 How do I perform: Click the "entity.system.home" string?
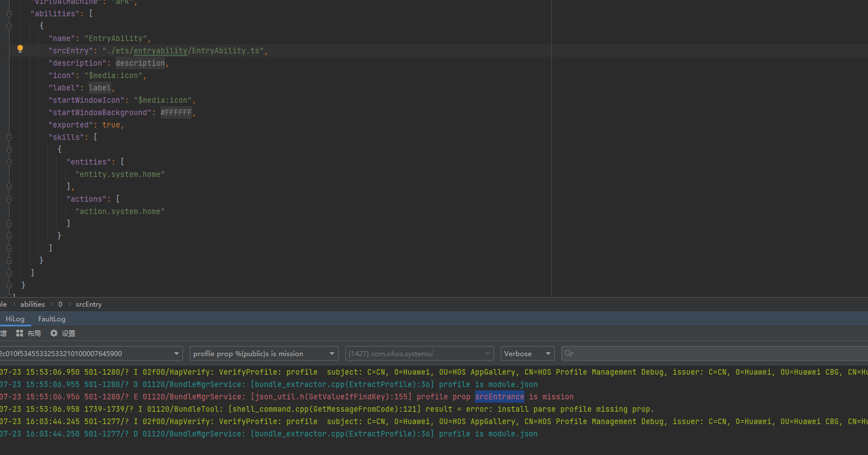120,174
